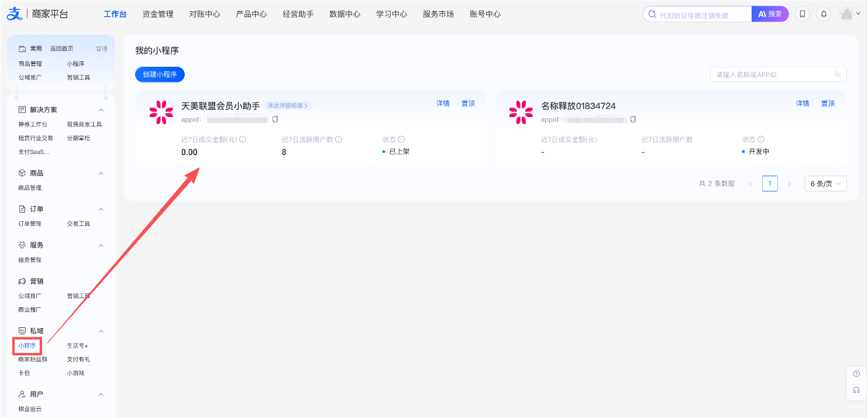
Task: Select 生活号+ in the sidebar
Action: tap(77, 346)
